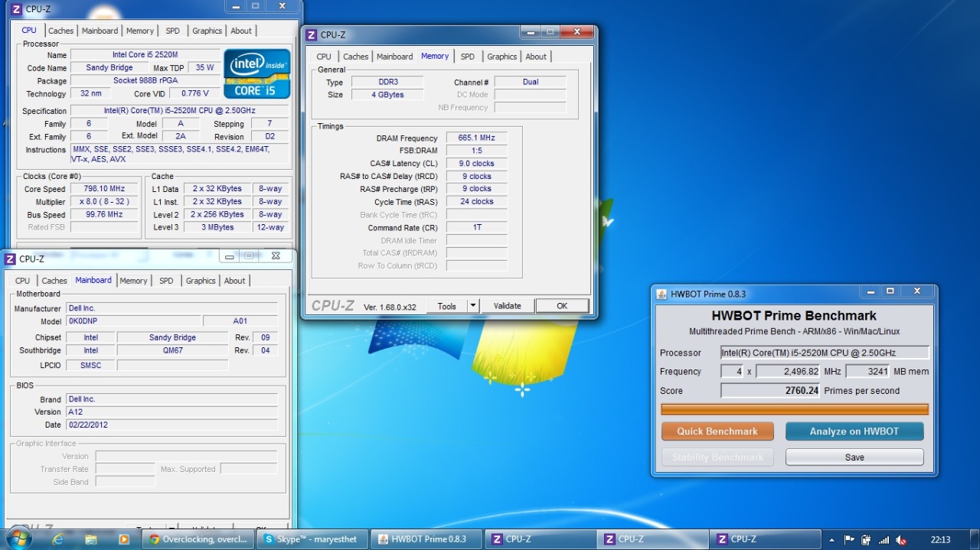Click OK button in Memory window

[562, 306]
